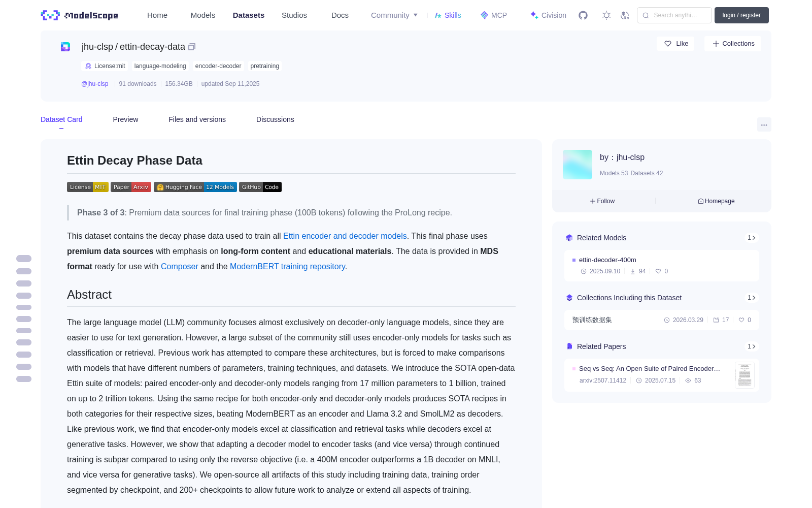Select the first page-outline marker on the left
This screenshot has width=812, height=508.
[24, 259]
